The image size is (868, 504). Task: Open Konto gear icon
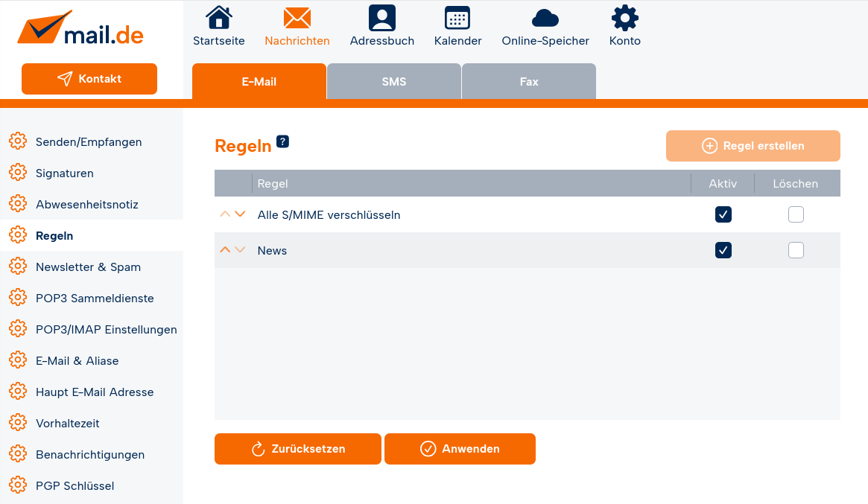click(x=624, y=18)
